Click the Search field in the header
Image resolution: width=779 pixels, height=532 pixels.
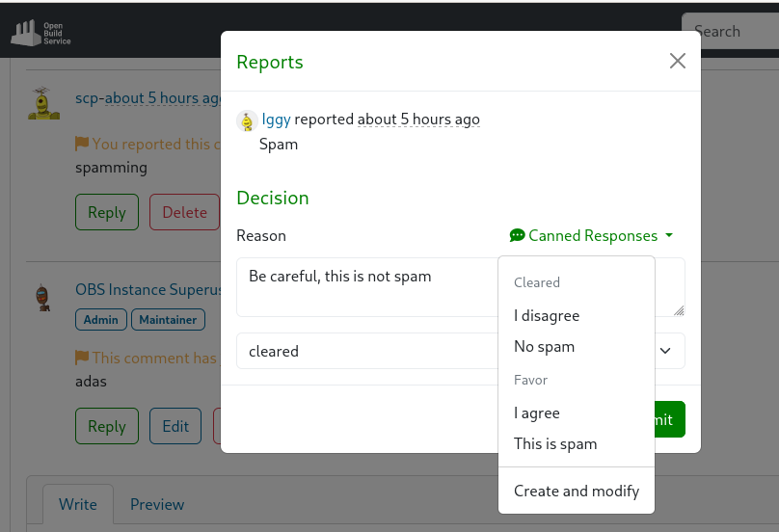[731, 31]
